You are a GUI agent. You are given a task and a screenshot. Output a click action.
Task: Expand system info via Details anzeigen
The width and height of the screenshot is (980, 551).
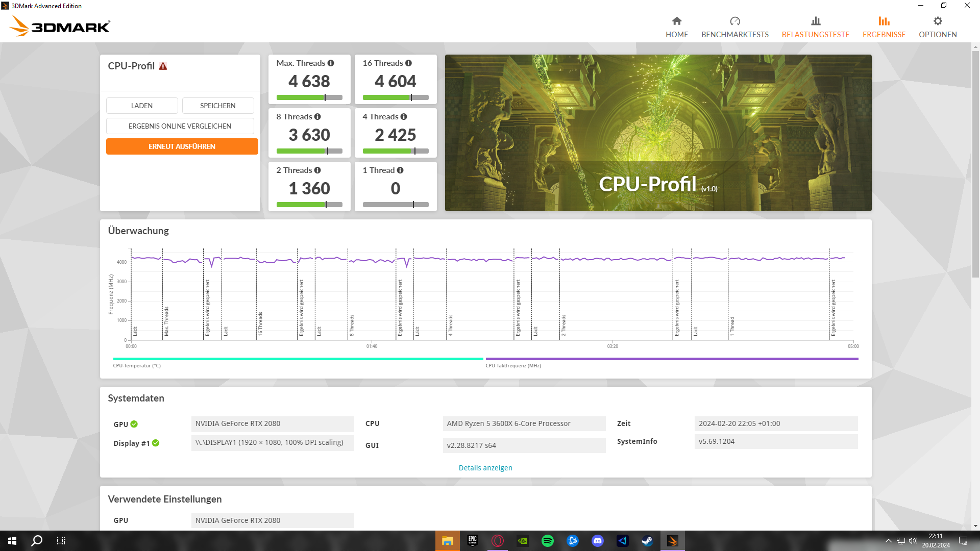(x=485, y=468)
